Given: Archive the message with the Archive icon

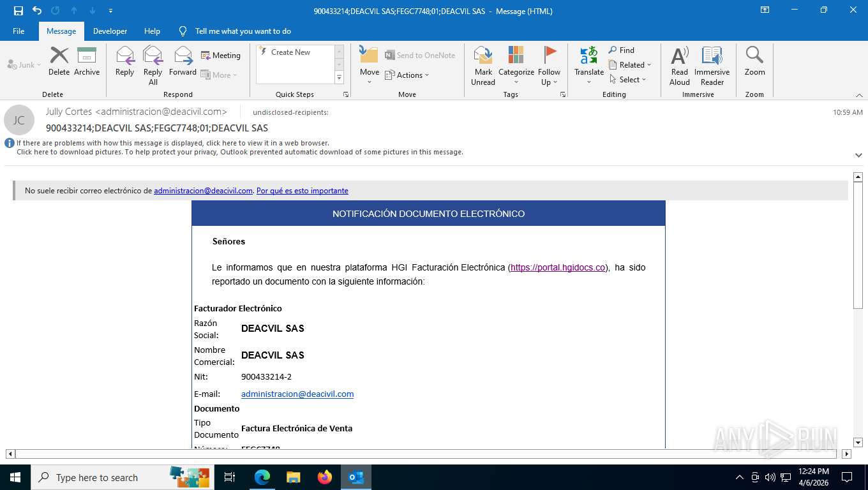Looking at the screenshot, I should [x=87, y=62].
